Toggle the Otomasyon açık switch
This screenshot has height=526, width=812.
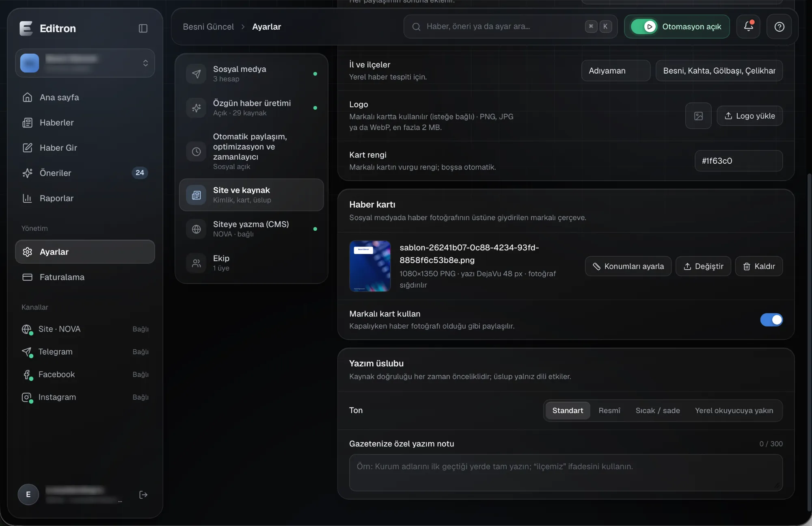click(644, 27)
